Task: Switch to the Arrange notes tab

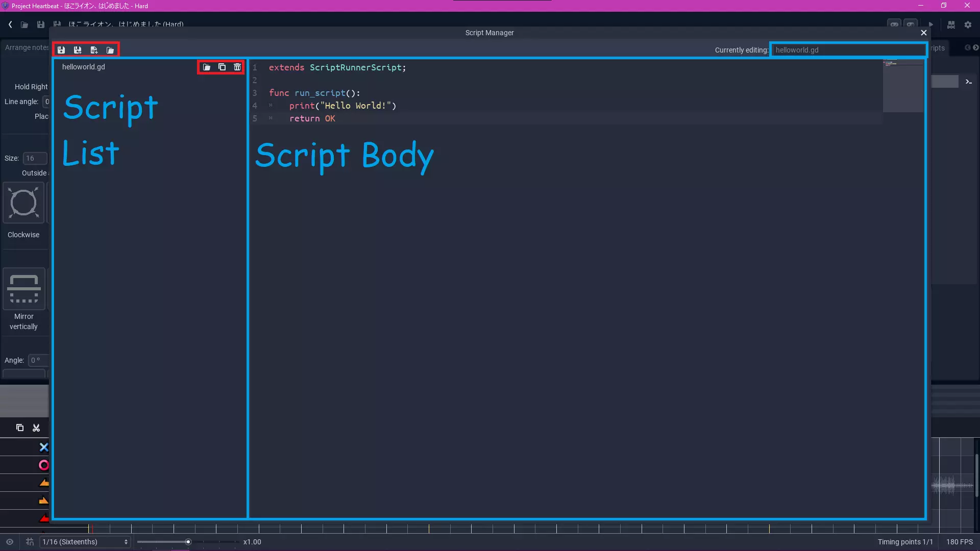Action: [x=27, y=47]
